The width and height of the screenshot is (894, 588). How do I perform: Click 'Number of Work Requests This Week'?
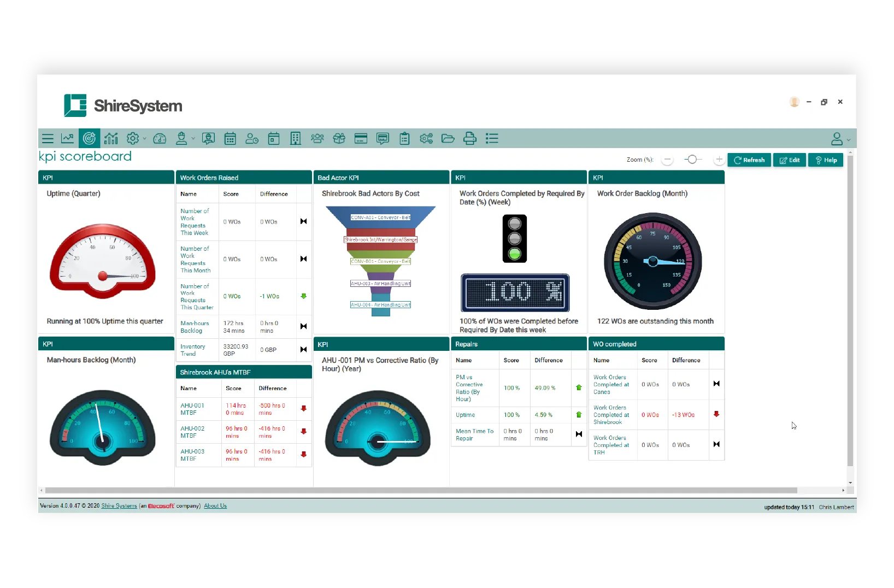tap(195, 222)
